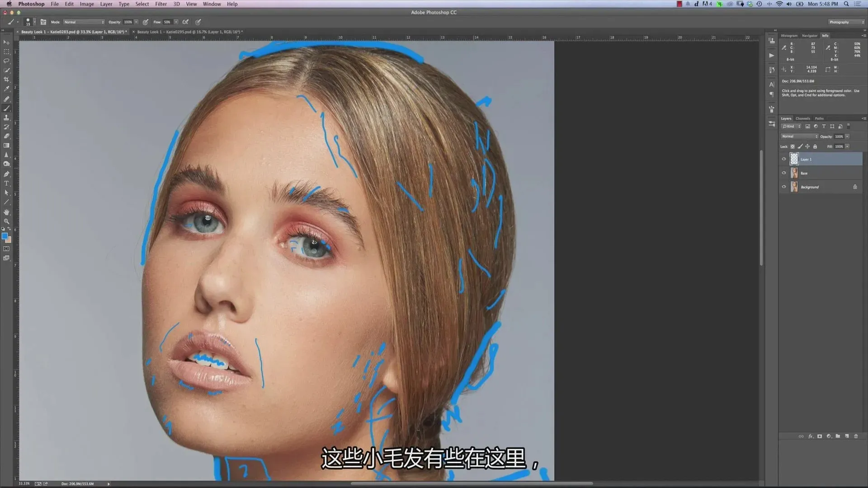Expand the Photography workspace dropdown
This screenshot has width=868, height=488.
846,22
